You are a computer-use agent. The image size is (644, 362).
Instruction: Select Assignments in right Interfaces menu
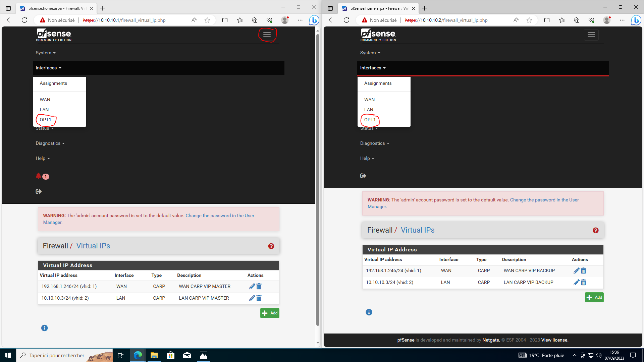378,83
